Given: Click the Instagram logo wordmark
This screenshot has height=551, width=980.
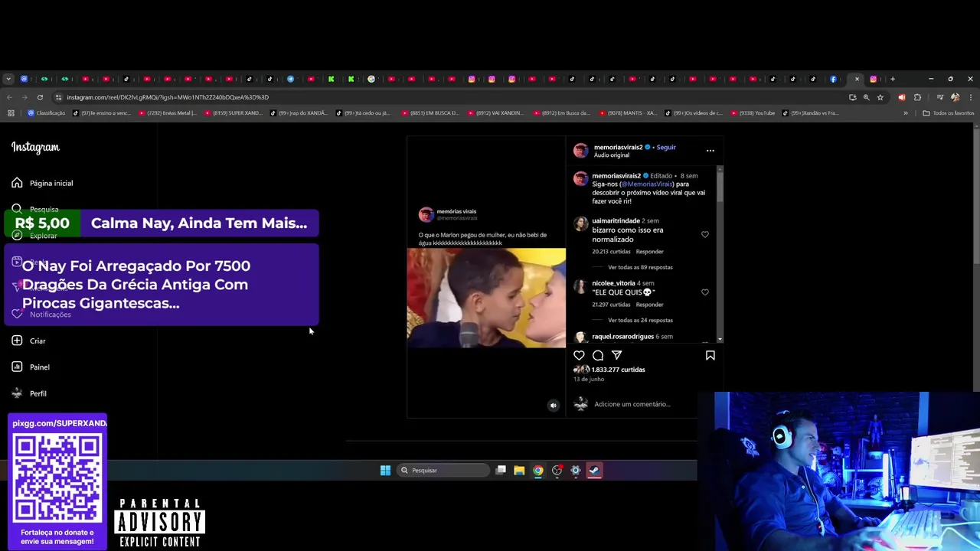Looking at the screenshot, I should (x=35, y=147).
